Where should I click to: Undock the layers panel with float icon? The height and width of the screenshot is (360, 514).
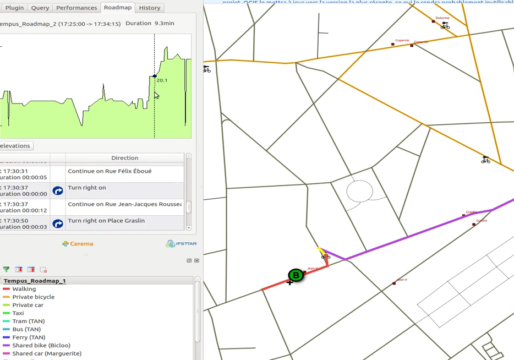[189, 260]
